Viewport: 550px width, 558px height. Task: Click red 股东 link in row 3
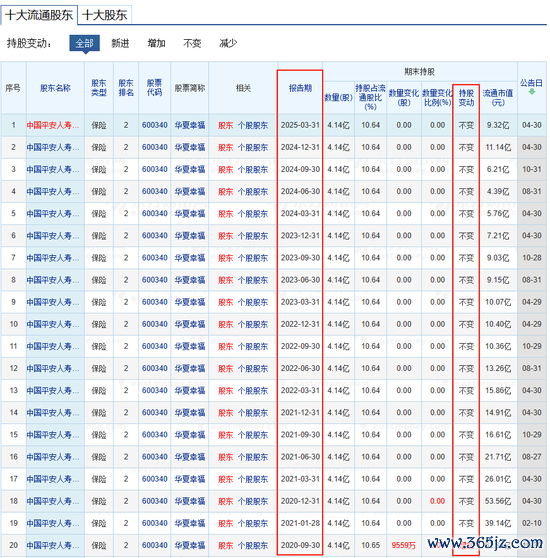pyautogui.click(x=226, y=169)
